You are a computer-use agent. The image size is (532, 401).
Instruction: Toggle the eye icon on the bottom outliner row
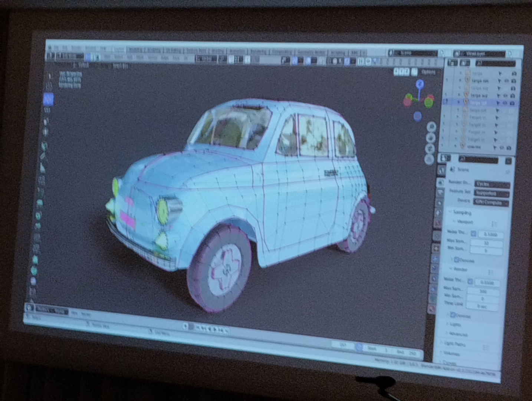click(x=502, y=147)
